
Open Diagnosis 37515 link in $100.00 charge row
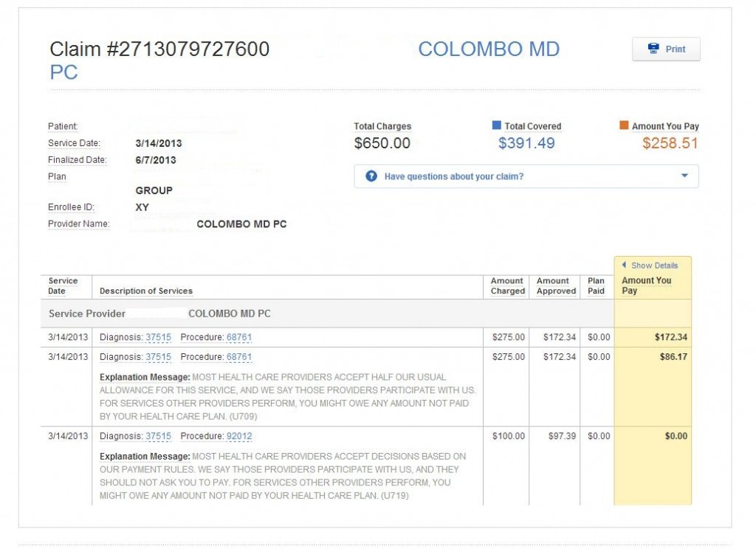(x=158, y=437)
